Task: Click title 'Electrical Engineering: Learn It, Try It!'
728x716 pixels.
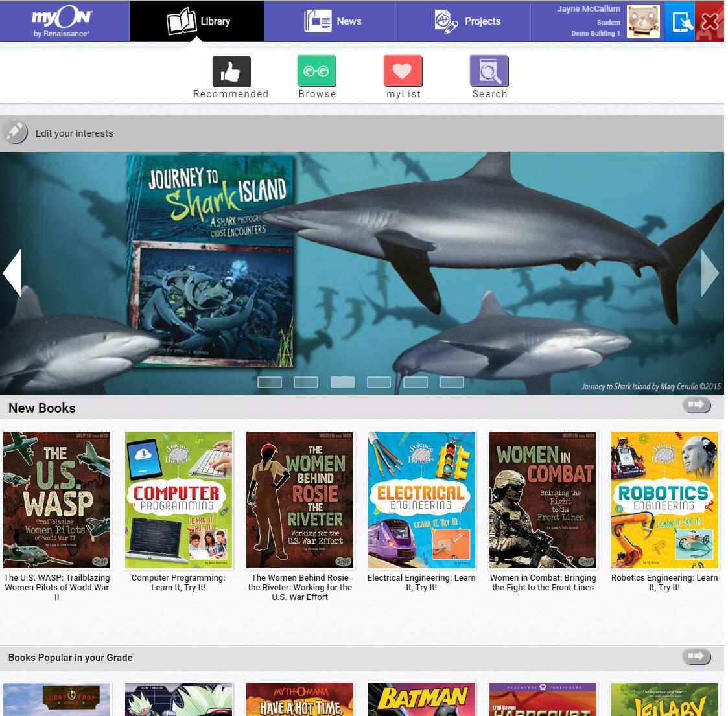Action: tap(421, 583)
